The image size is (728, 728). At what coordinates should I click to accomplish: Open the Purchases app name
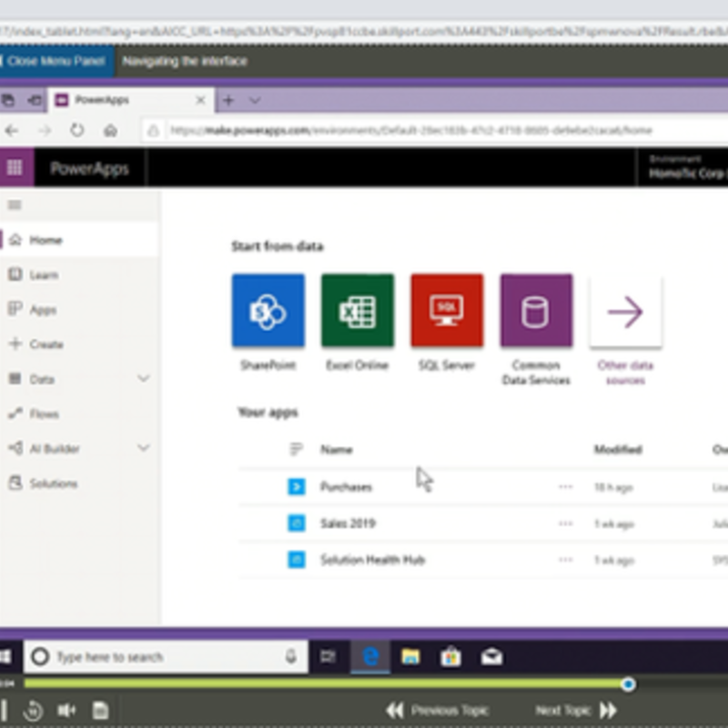347,487
